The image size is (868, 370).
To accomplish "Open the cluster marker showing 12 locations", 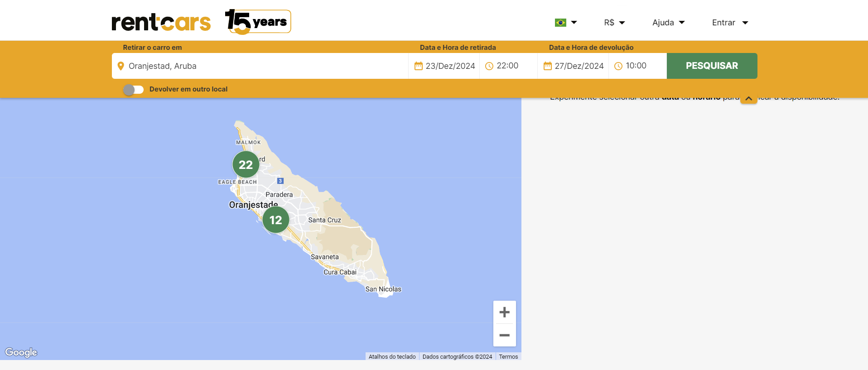I will point(275,220).
